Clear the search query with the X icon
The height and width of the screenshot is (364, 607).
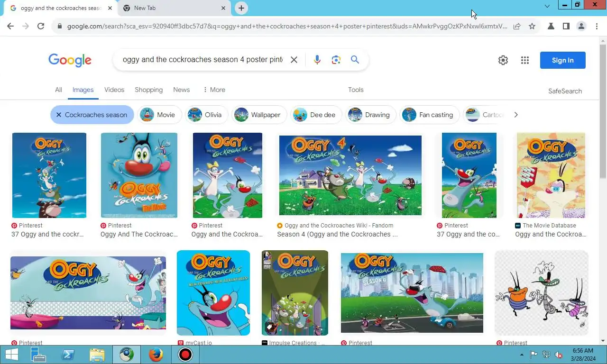point(294,60)
